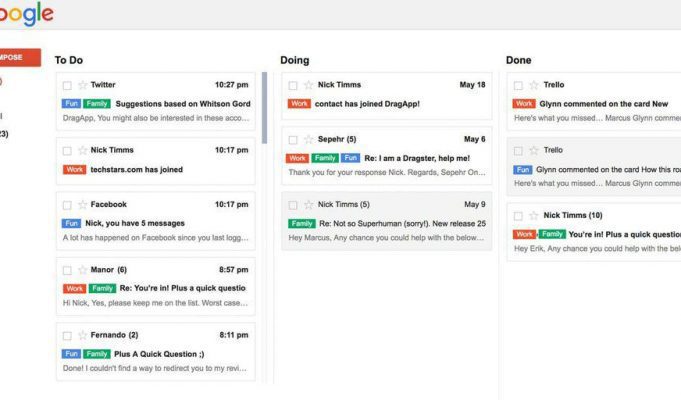Select the Nick Timms (5) May 9 checkbox
681x400 pixels.
click(293, 205)
